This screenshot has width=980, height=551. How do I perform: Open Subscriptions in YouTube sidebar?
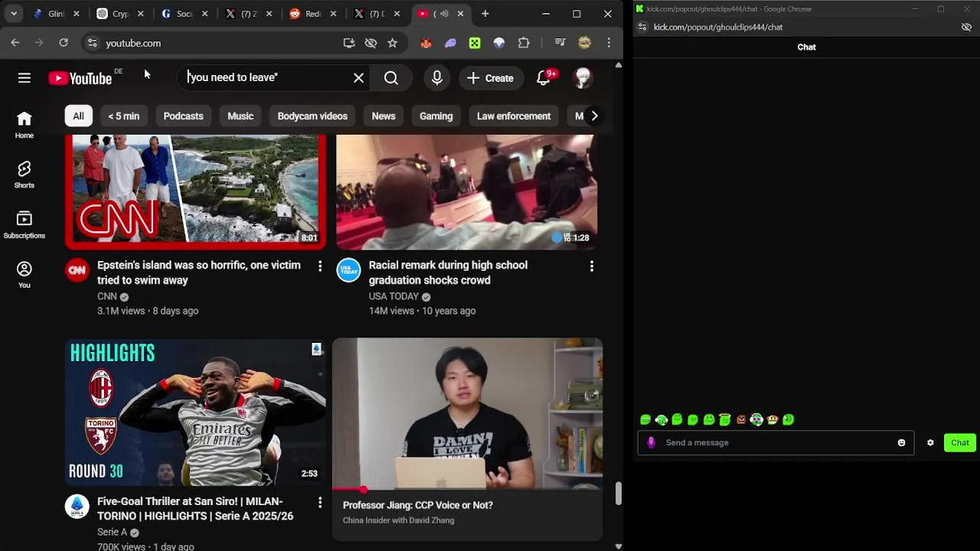click(24, 225)
